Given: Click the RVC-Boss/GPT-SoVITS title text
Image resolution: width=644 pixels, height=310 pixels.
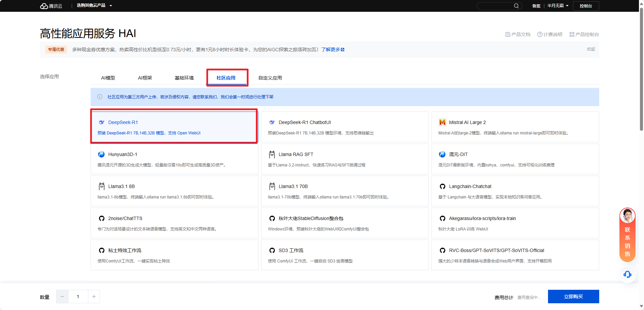Looking at the screenshot, I should point(496,250).
